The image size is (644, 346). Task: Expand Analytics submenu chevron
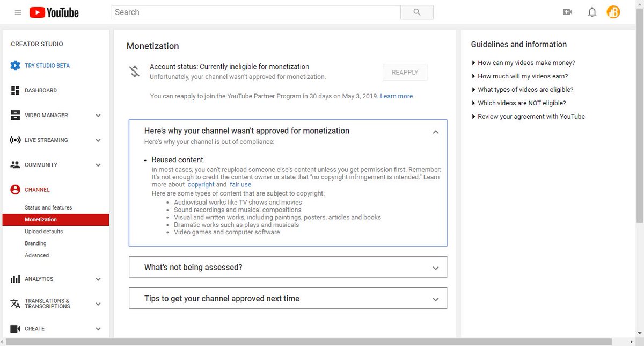pyautogui.click(x=98, y=279)
